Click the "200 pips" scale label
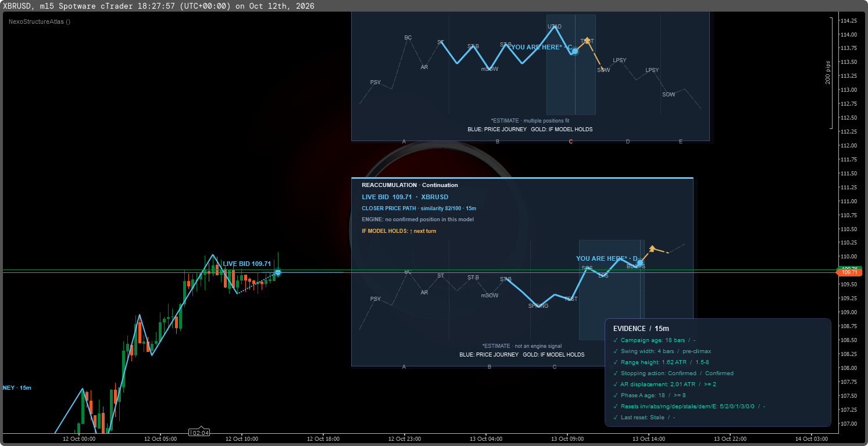The width and height of the screenshot is (868, 446). 828,72
